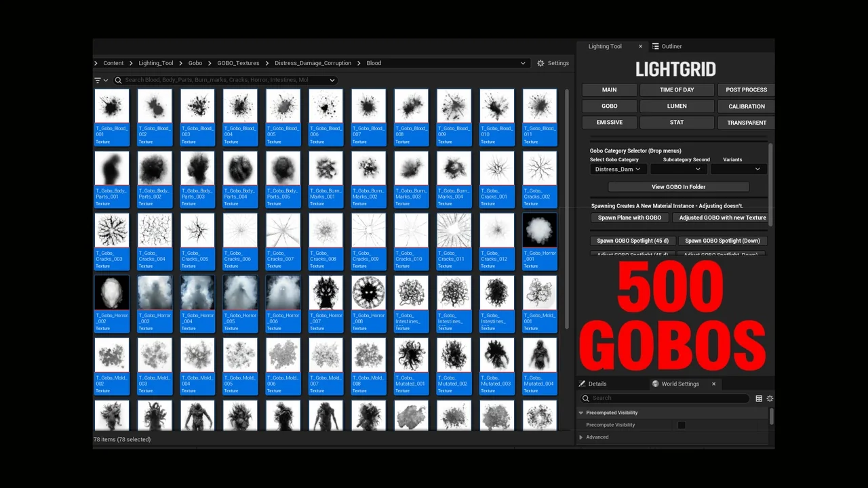Click the gear icon next to Details search field
This screenshot has height=488, width=868.
pyautogui.click(x=770, y=399)
